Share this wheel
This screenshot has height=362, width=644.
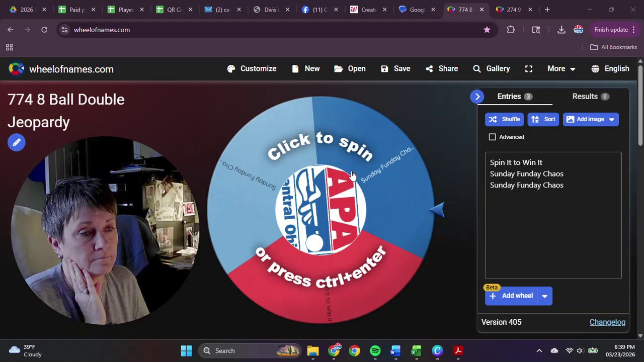click(441, 69)
